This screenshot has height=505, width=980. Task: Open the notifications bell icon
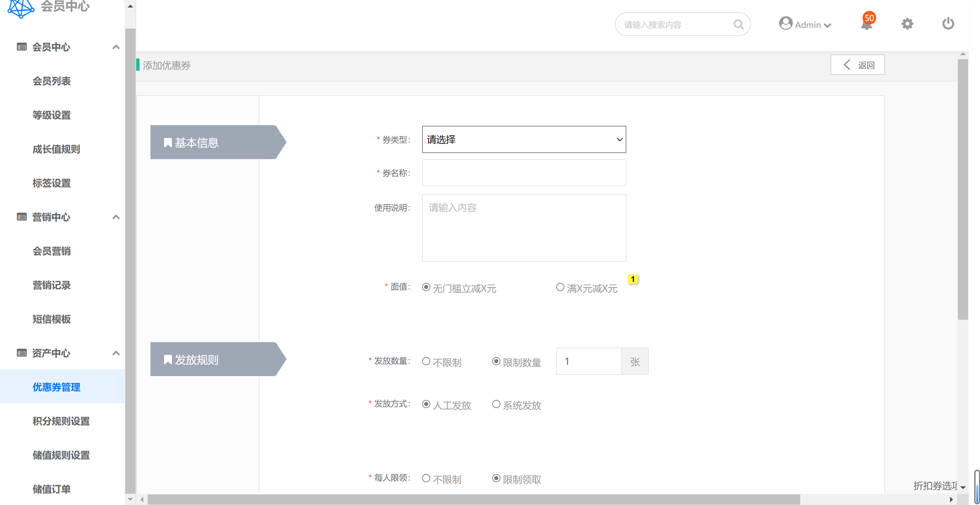[x=866, y=24]
